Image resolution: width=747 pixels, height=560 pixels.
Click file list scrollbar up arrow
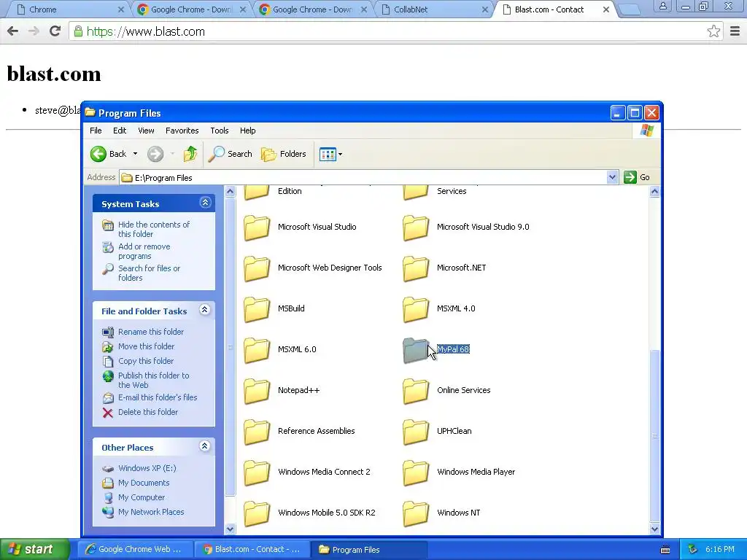point(654,192)
